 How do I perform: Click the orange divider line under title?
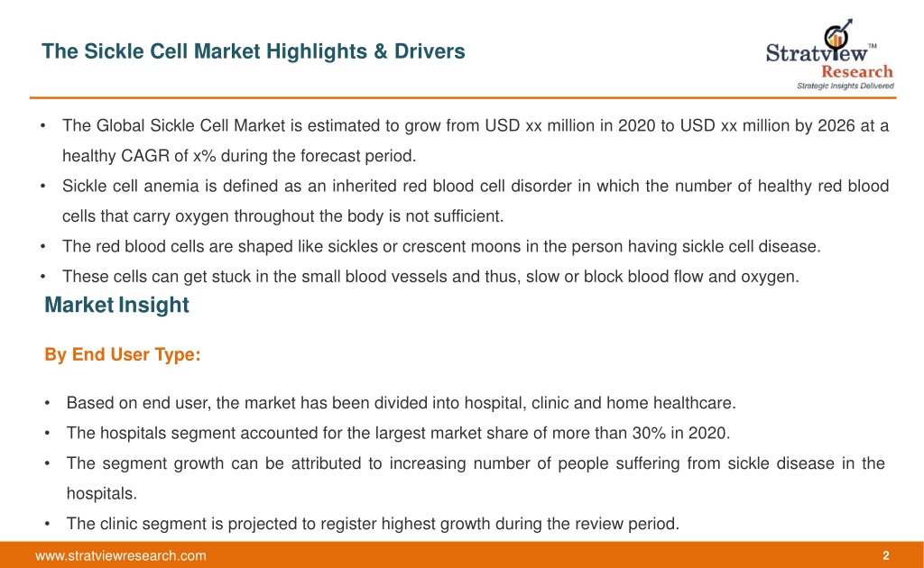[x=463, y=97]
